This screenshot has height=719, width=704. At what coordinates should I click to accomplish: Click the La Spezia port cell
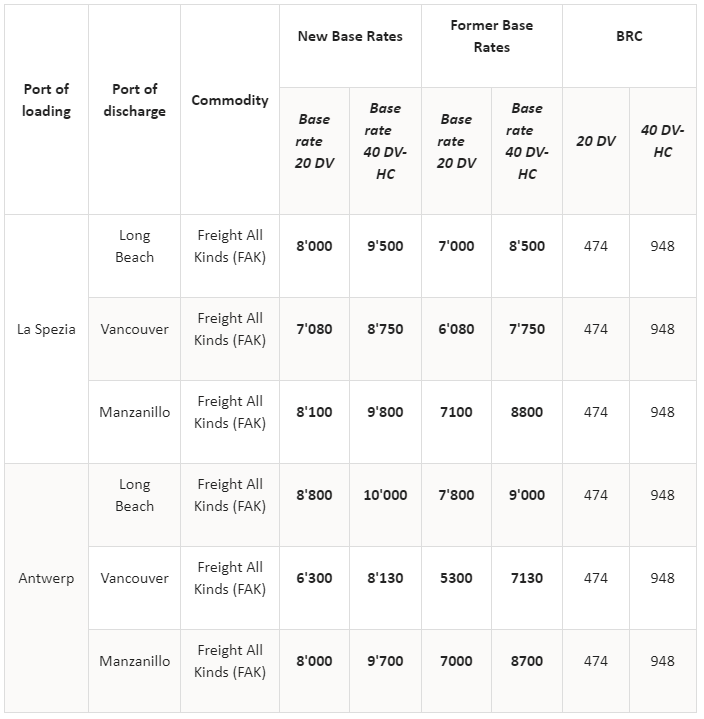(x=46, y=329)
